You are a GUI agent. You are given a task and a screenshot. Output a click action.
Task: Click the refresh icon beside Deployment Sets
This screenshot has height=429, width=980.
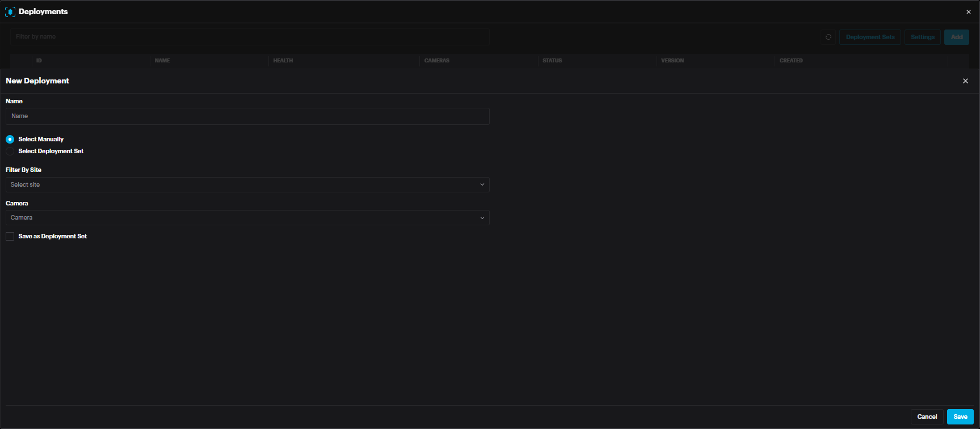pos(828,37)
